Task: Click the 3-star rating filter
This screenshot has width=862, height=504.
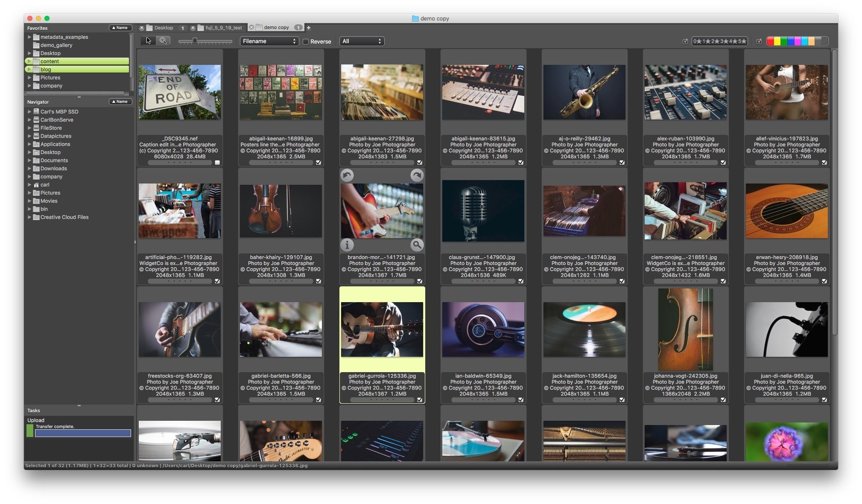Action: click(723, 41)
